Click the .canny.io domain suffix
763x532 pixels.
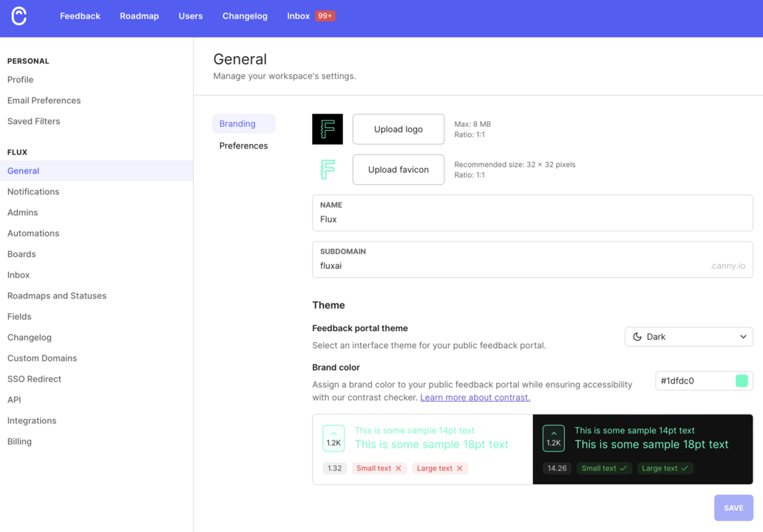pyautogui.click(x=727, y=266)
